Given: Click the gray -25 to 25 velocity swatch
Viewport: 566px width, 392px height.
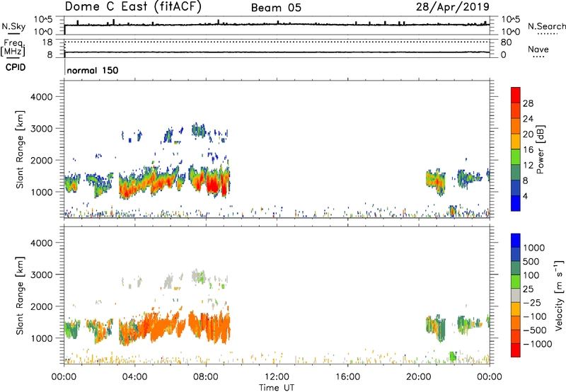Looking at the screenshot, I should (516, 295).
